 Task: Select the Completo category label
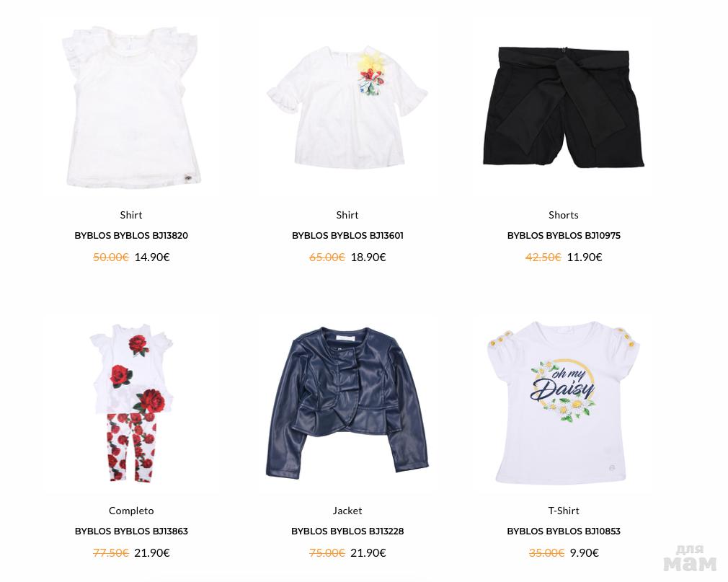point(131,511)
